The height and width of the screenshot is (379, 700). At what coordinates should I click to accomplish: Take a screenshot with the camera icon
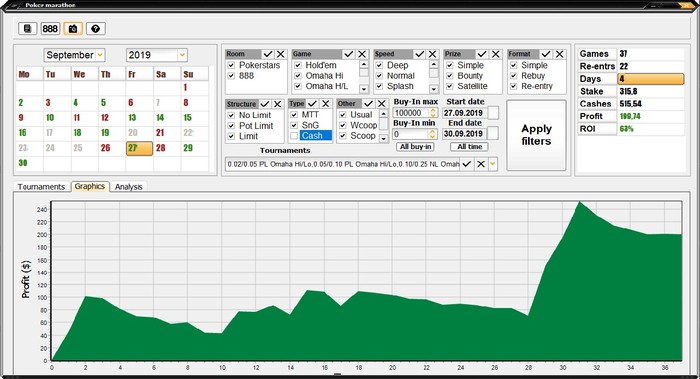[73, 29]
